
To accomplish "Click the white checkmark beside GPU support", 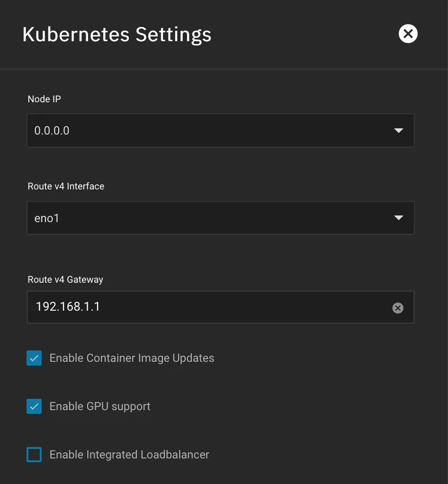I will tap(34, 406).
